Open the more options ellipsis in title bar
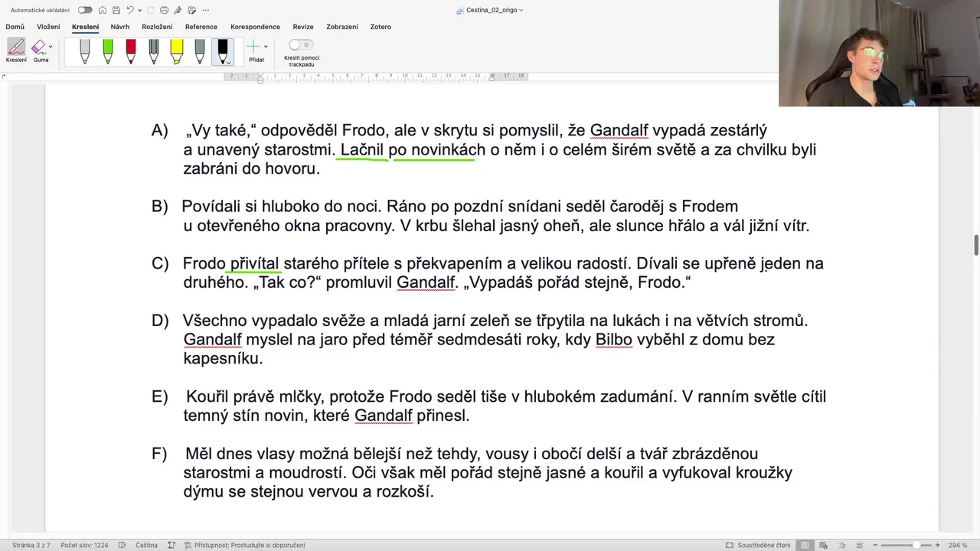 (x=205, y=10)
